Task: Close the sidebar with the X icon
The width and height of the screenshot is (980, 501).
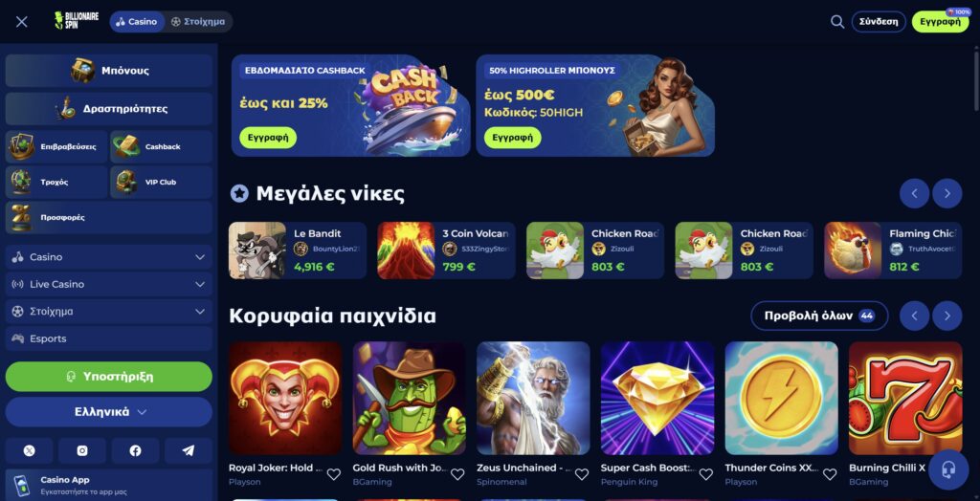Action: coord(22,22)
